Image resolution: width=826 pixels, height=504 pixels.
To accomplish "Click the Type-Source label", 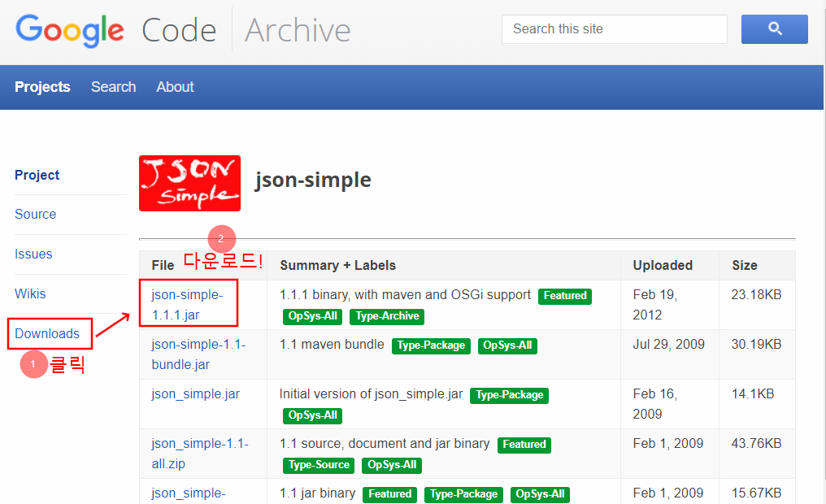I will coord(319,466).
